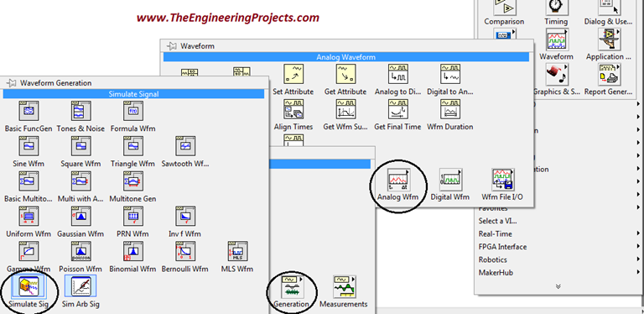Pin the Waveform palette with thumbtack
This screenshot has height=314, width=644.
pos(171,46)
